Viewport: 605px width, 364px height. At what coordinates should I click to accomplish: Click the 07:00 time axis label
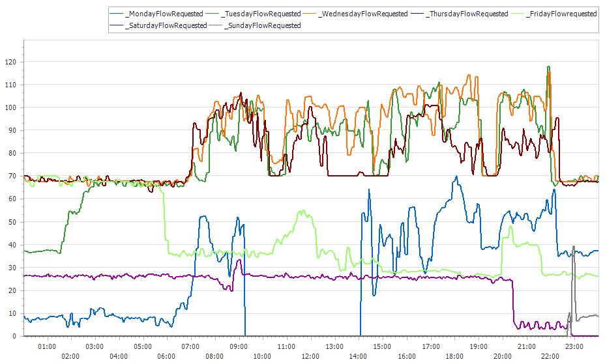point(190,346)
